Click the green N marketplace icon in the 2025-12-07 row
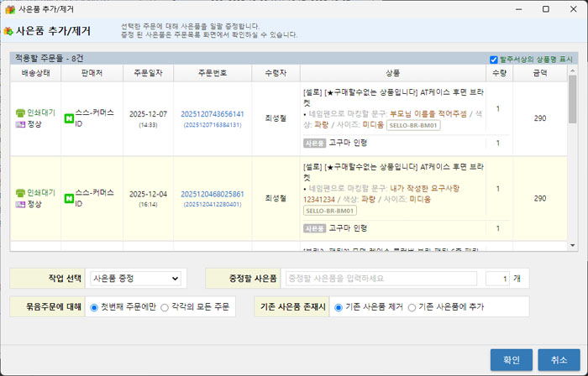Viewport: 588px width, 376px height. point(69,118)
